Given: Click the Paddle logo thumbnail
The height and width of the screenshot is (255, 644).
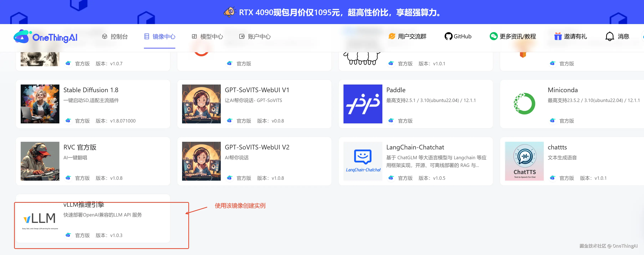Looking at the screenshot, I should tap(363, 104).
